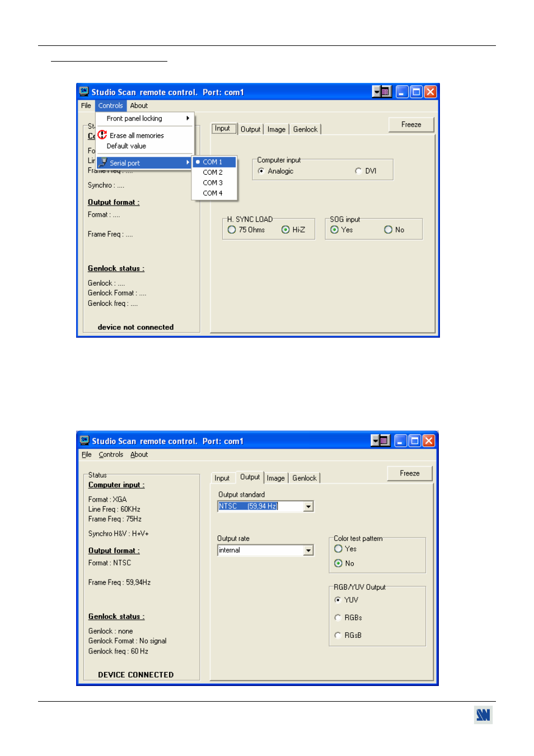Switch to Output tab in lower window
Screen dimensions: 534x756
tap(250, 477)
